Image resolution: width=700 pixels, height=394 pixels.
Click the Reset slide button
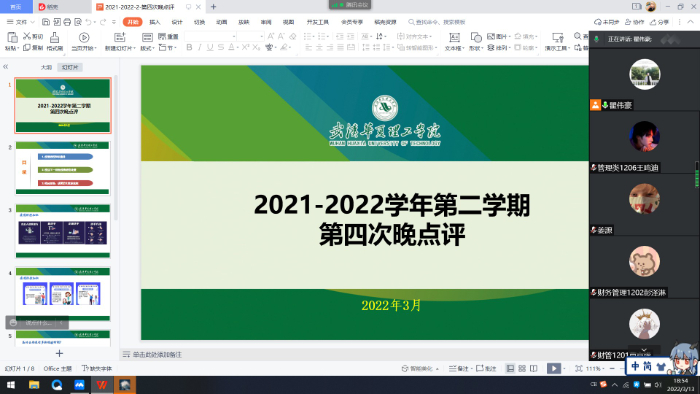click(168, 36)
